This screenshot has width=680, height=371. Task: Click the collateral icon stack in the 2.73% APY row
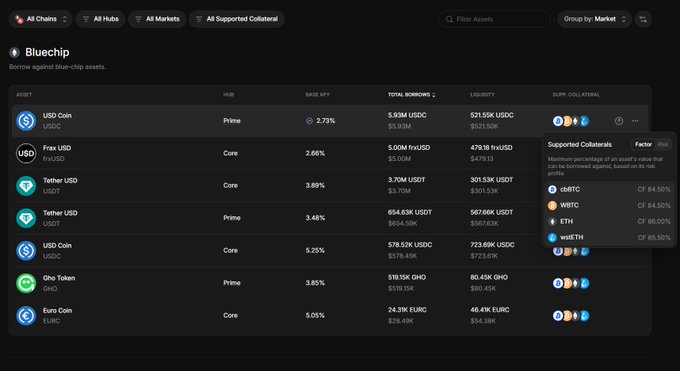pos(571,121)
